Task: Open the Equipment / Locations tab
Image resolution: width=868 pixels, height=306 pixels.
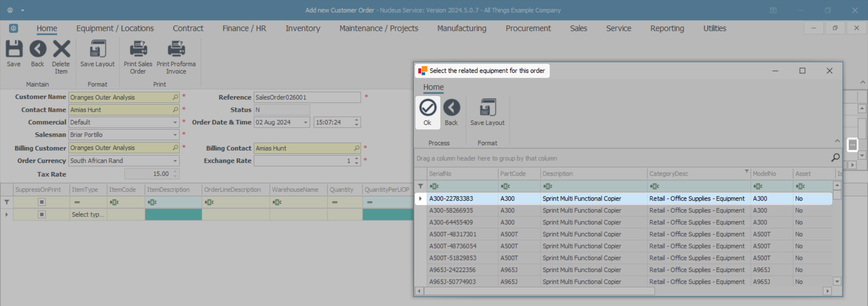Action: click(x=115, y=28)
